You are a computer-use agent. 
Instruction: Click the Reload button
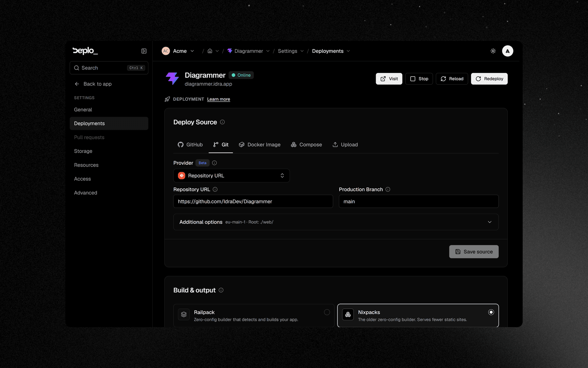[x=452, y=79]
